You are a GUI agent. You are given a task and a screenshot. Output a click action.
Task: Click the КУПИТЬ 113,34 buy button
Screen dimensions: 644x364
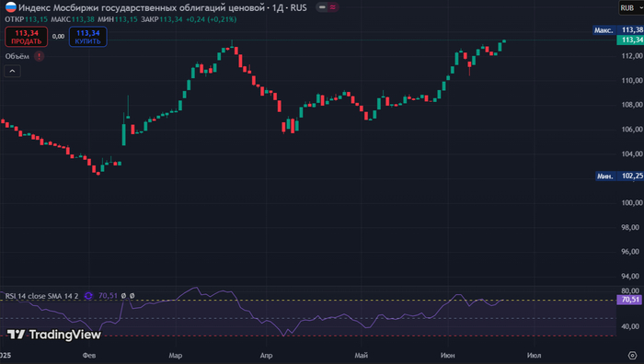point(88,37)
